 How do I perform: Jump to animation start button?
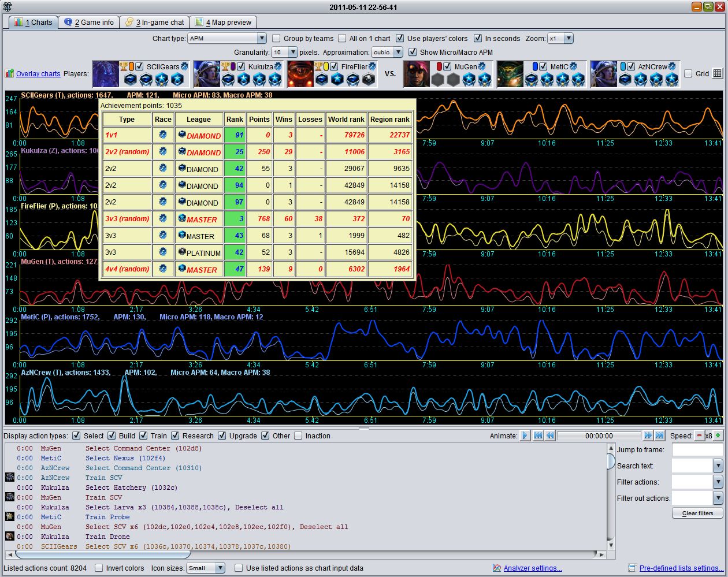538,435
